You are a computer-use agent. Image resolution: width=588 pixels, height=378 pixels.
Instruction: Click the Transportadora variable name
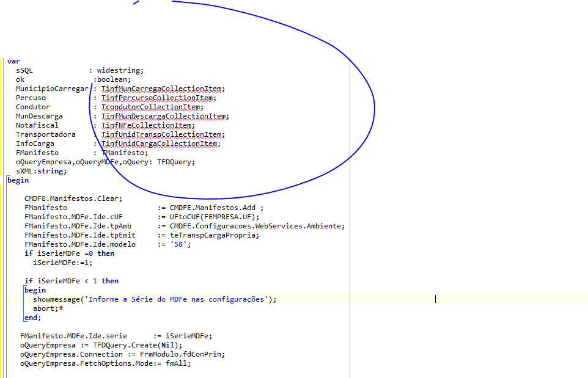pyautogui.click(x=46, y=134)
